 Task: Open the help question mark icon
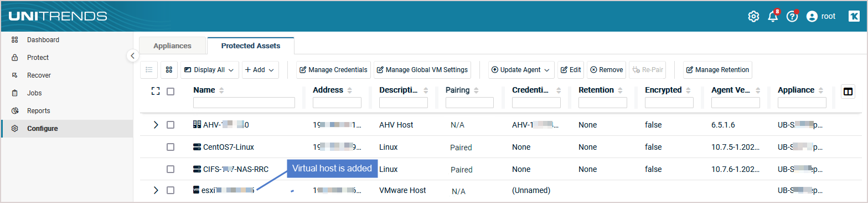tap(793, 16)
